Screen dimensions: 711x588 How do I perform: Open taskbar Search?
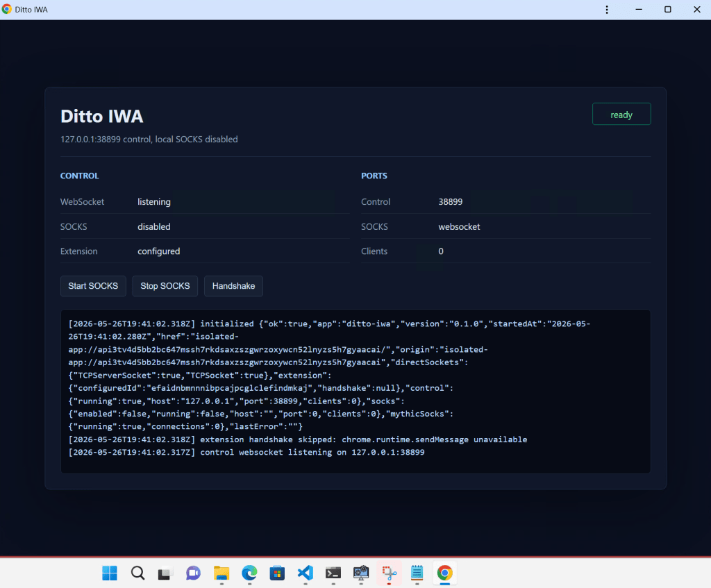[x=138, y=573]
